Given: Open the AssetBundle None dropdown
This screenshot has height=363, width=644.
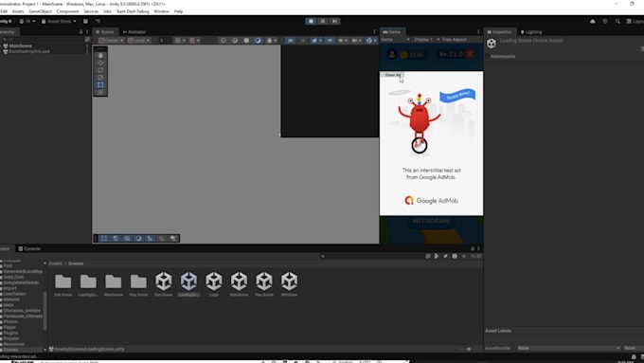Looking at the screenshot, I should [x=568, y=348].
